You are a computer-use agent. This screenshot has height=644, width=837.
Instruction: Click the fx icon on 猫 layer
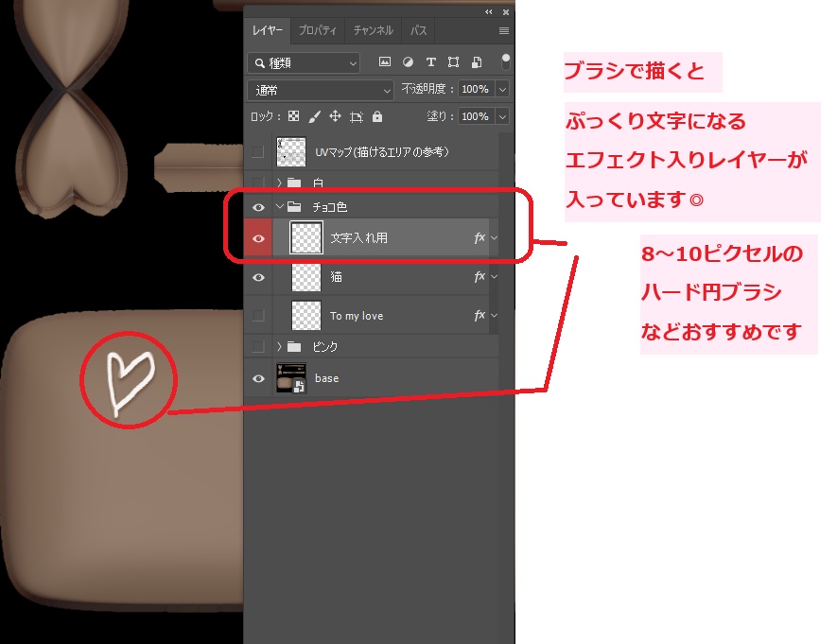(480, 276)
